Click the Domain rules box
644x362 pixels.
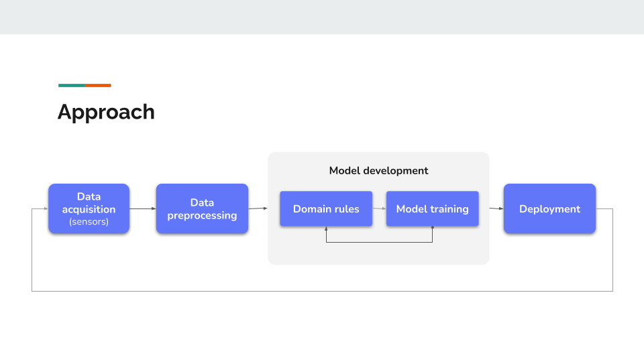pyautogui.click(x=326, y=208)
